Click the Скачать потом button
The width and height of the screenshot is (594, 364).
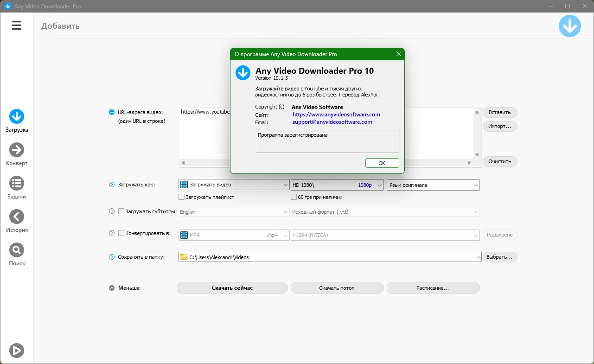pos(337,288)
